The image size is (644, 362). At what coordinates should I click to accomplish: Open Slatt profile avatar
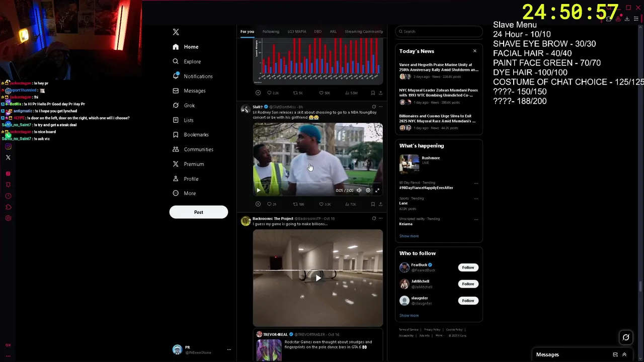coord(246,109)
